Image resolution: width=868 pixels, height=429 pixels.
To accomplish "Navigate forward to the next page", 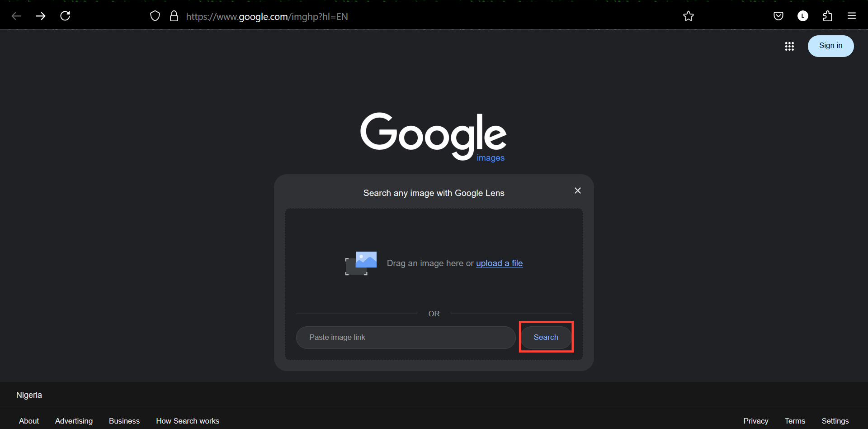I will pos(41,16).
